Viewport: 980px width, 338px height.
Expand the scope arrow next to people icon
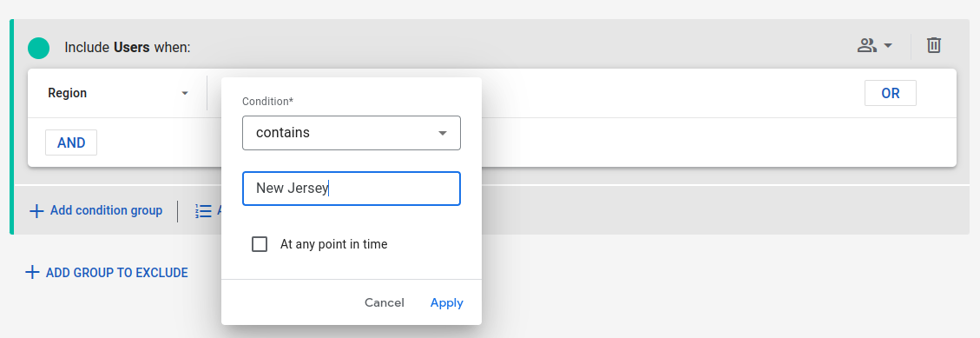tap(887, 46)
